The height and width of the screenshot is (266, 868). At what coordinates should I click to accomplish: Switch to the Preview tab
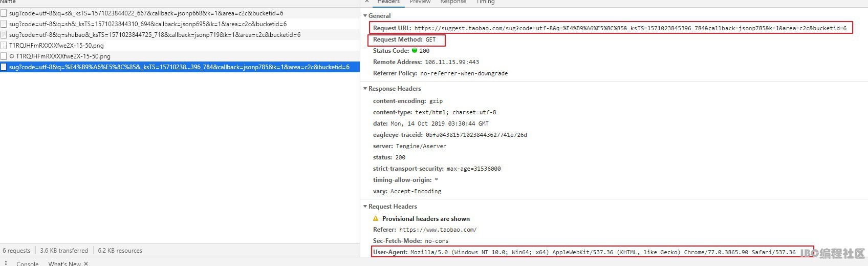point(420,2)
